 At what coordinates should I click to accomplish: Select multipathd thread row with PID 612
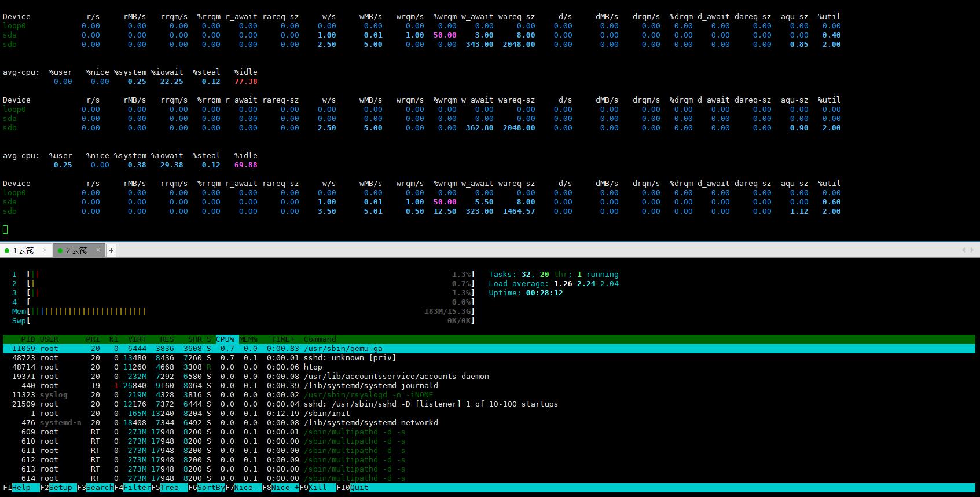coord(489,460)
